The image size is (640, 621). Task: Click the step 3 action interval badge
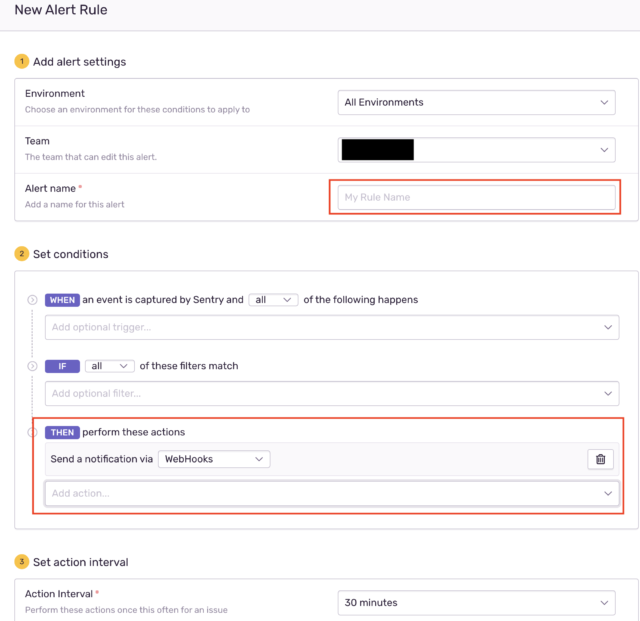[x=22, y=561]
